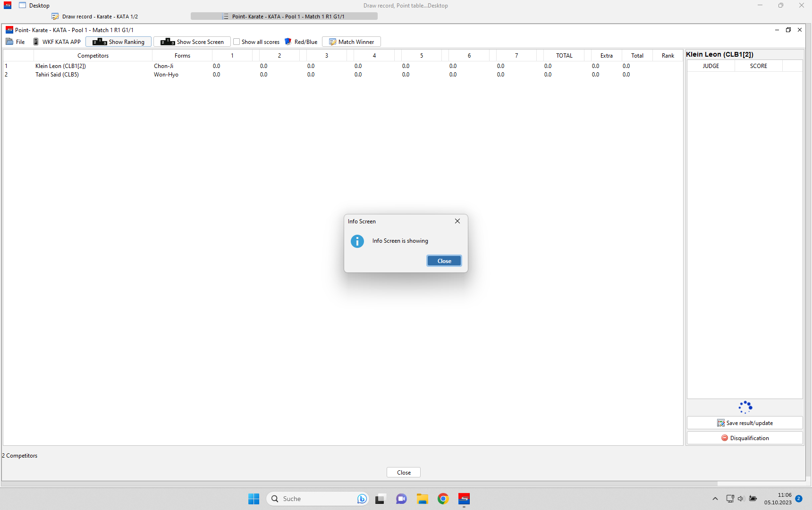Click the loading spinner above Save result

(x=745, y=407)
